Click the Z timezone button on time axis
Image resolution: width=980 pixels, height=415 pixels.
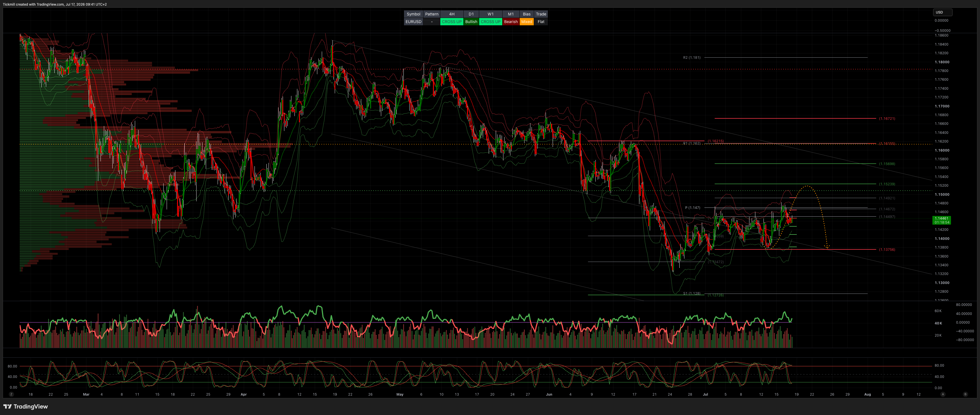12,394
